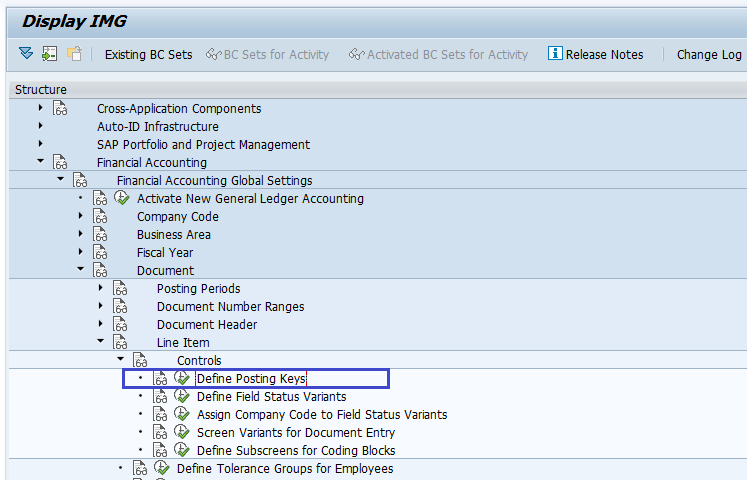Select Define Tolerance Groups for Employees text
Image resolution: width=747 pixels, height=480 pixels.
tap(285, 469)
